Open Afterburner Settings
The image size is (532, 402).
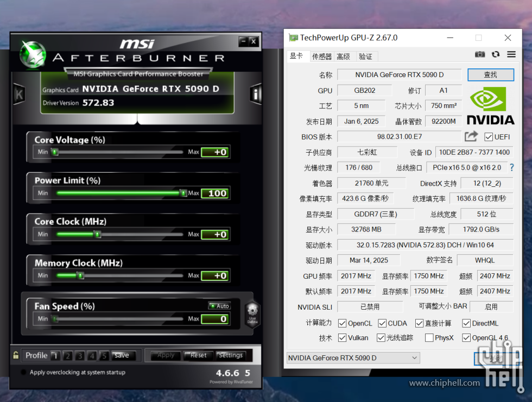(231, 355)
